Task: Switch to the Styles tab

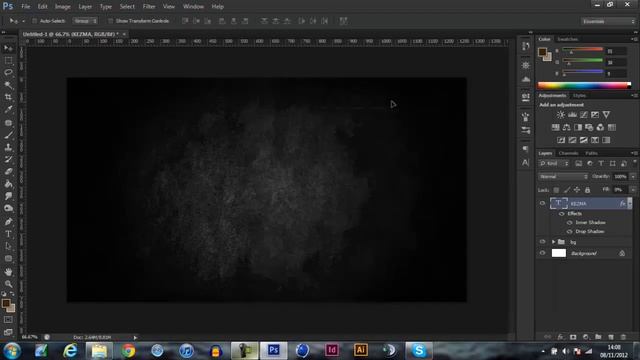Action: point(579,96)
